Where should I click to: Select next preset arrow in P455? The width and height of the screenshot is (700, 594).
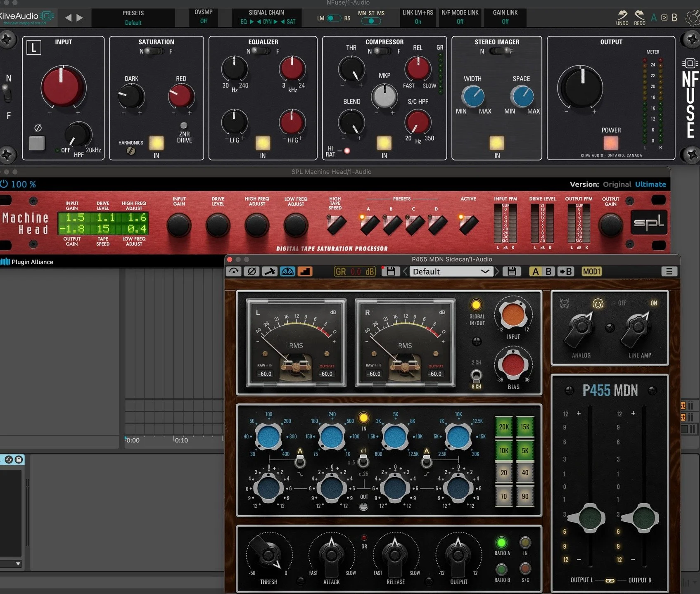[497, 271]
